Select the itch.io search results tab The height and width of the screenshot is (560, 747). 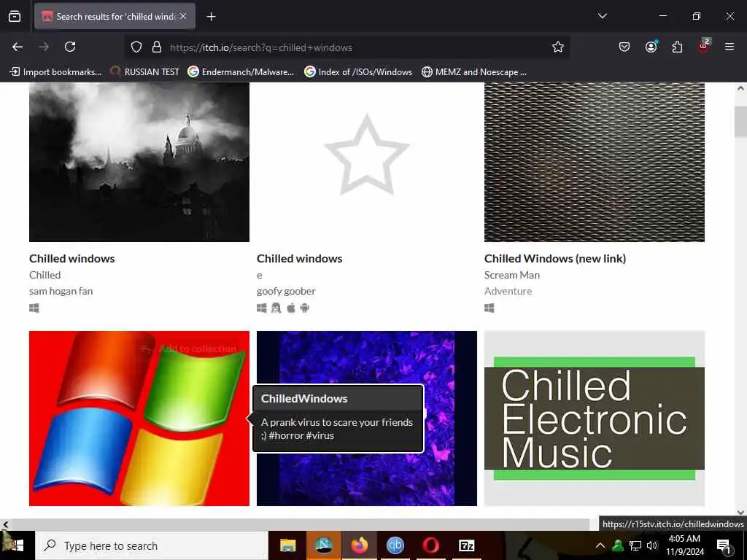point(115,16)
